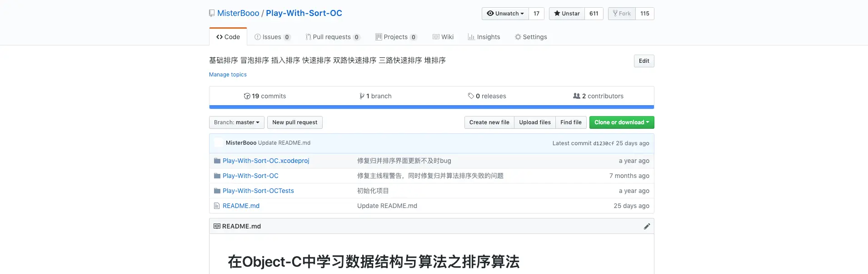The image size is (868, 274).
Task: Open the Pull requests tab
Action: click(333, 37)
